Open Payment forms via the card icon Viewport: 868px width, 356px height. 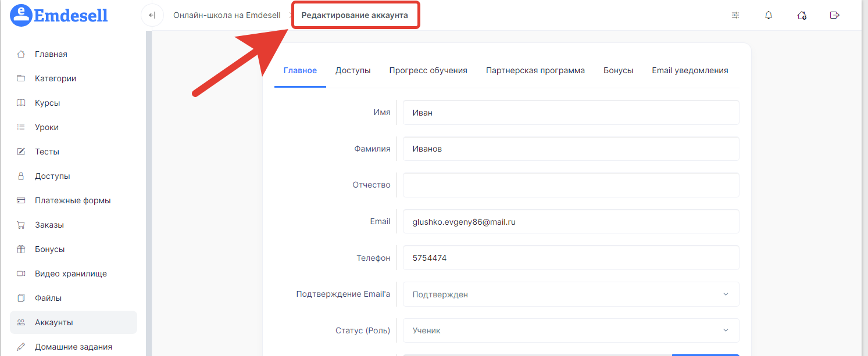click(21, 200)
